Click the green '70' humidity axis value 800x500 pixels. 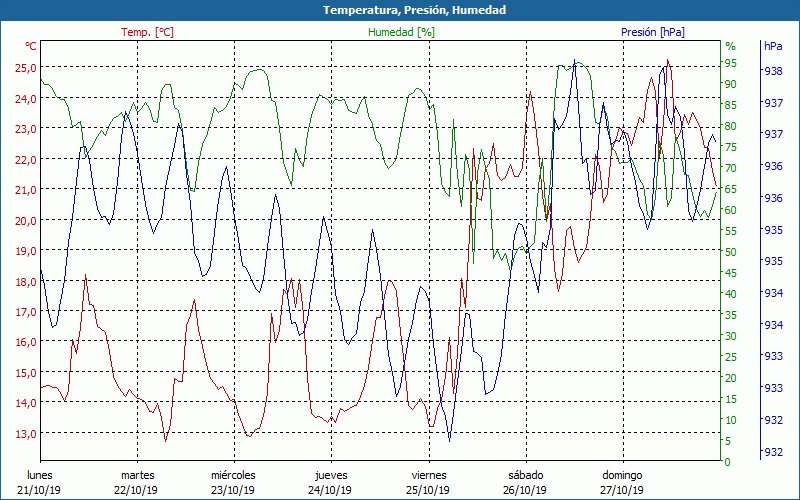[x=731, y=168]
